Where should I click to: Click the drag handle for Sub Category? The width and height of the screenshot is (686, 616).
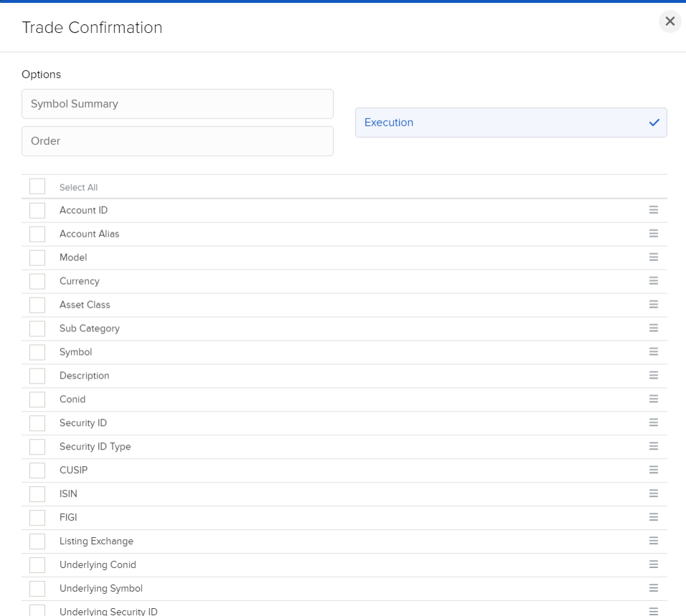click(653, 328)
